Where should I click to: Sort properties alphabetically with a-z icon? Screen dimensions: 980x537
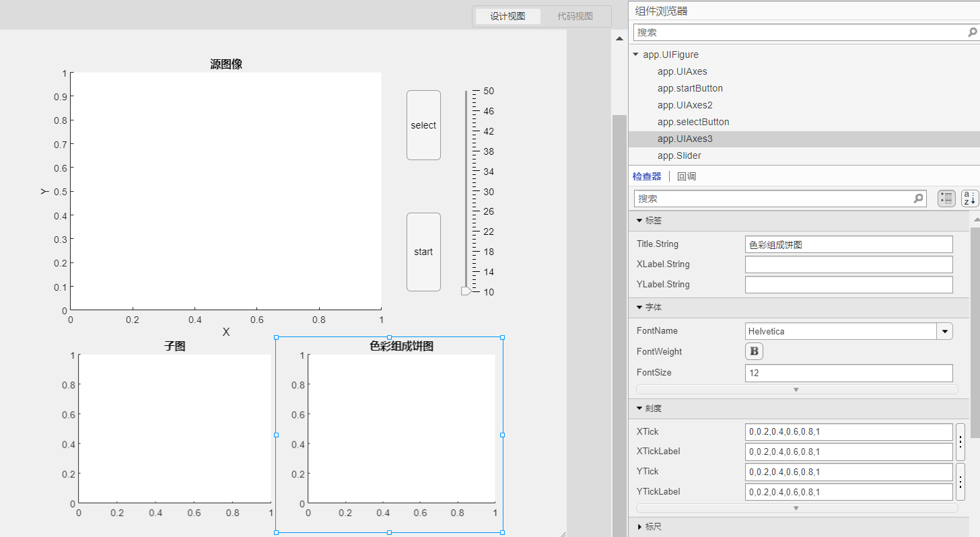pos(969,198)
